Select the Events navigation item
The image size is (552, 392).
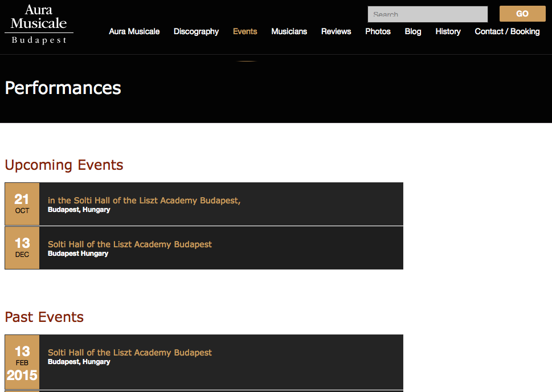[245, 31]
